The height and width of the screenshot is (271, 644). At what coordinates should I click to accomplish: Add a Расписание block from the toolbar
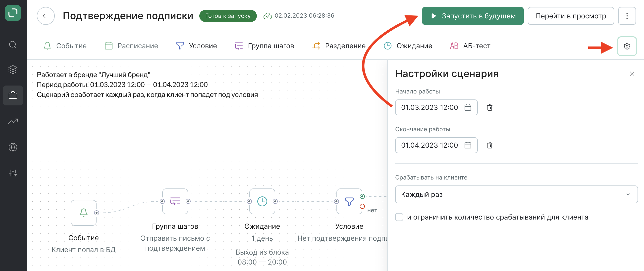(x=131, y=46)
